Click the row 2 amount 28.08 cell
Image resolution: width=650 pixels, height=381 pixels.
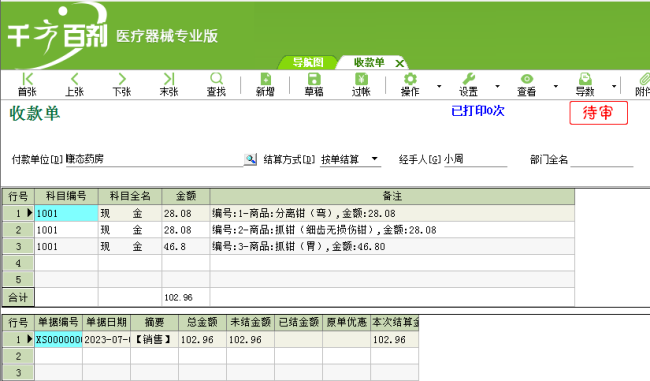[186, 230]
